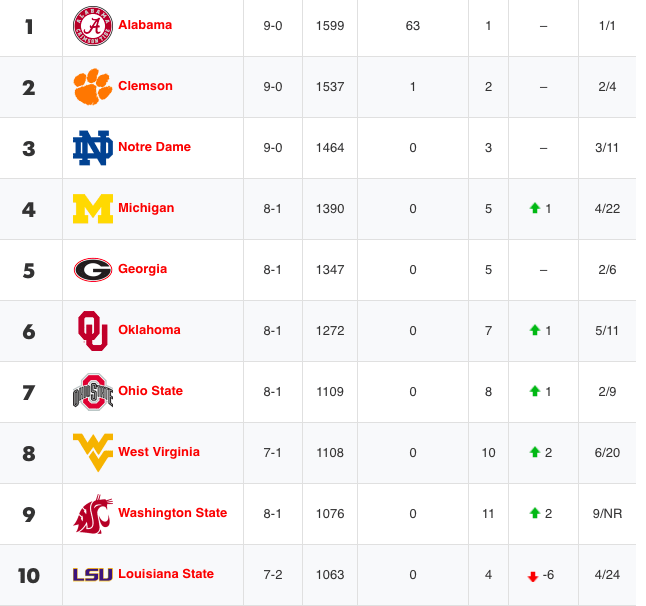This screenshot has width=646, height=606.
Task: Click the West Virginia WV logo
Action: [x=93, y=452]
